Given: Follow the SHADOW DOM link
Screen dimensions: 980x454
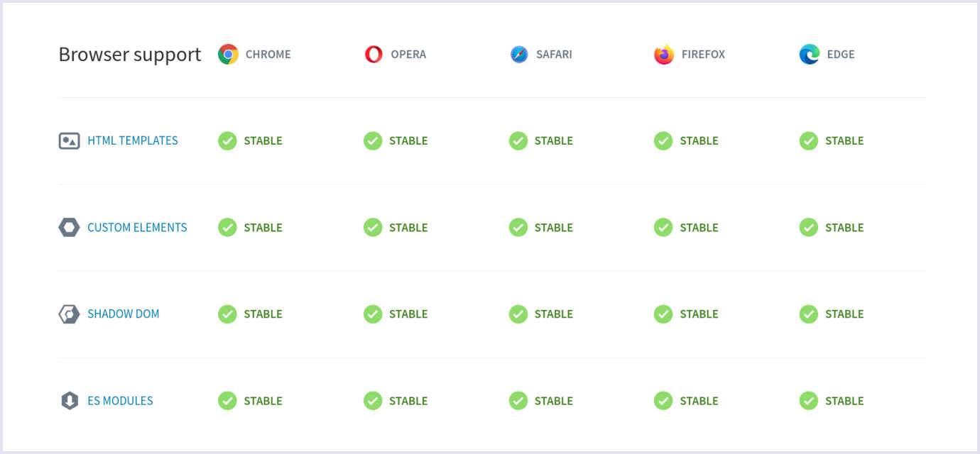Looking at the screenshot, I should pyautogui.click(x=124, y=314).
